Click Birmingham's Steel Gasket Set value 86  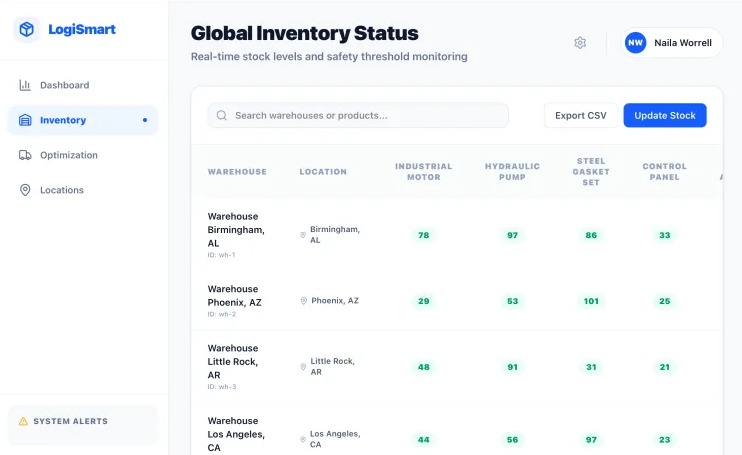(x=591, y=235)
